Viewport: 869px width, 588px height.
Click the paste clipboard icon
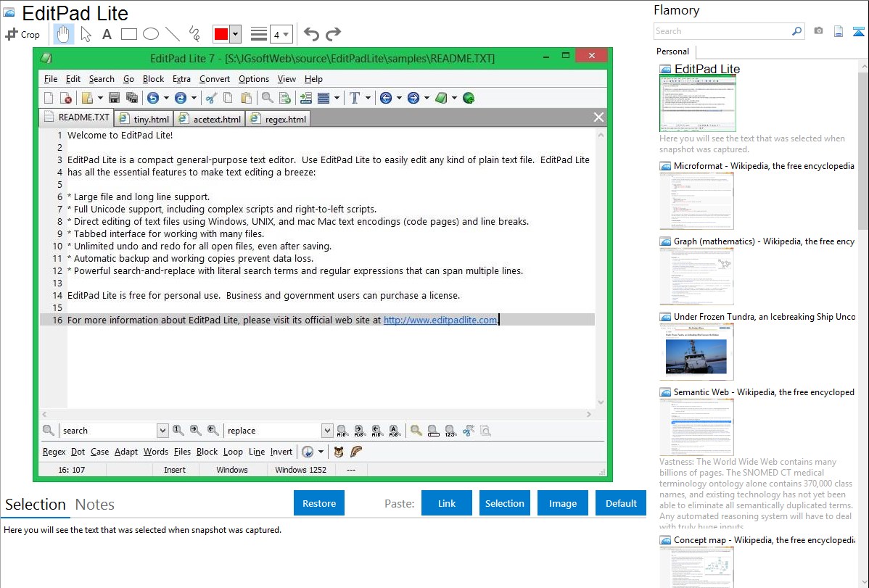pos(246,98)
